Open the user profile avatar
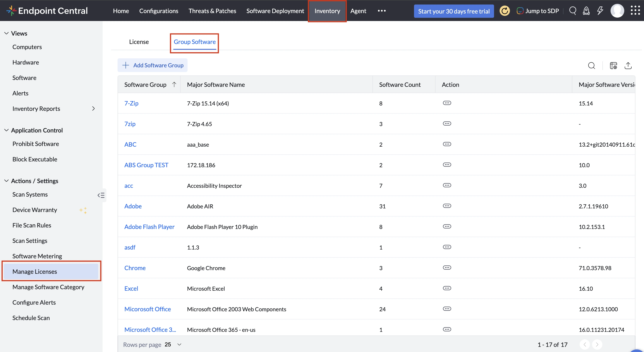This screenshot has width=644, height=352. click(x=617, y=11)
